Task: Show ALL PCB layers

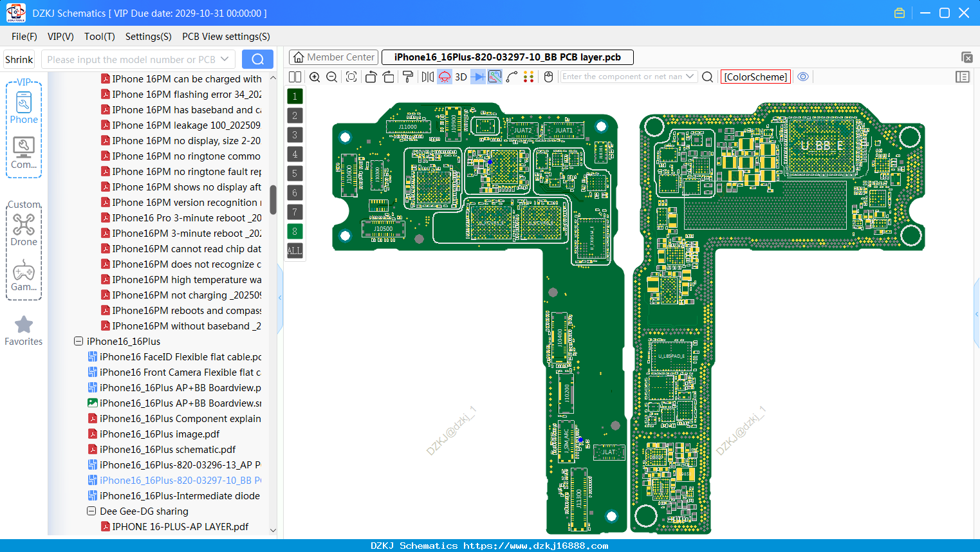Action: [x=295, y=251]
